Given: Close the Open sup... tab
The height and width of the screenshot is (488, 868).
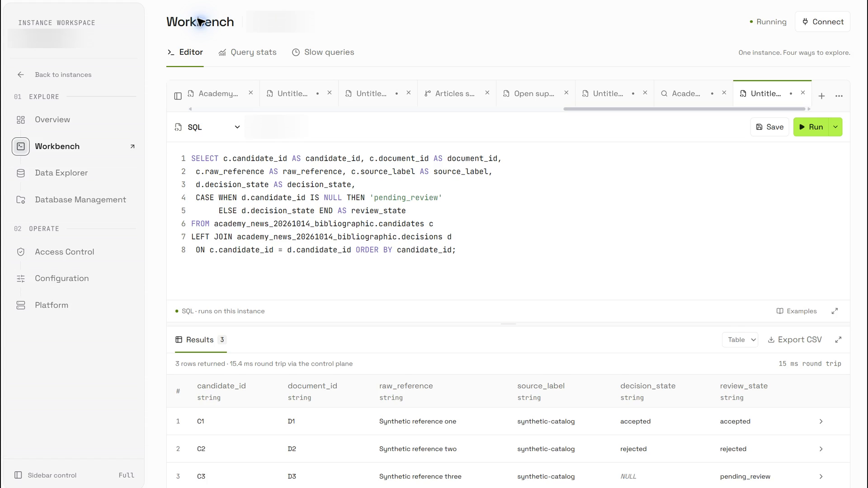Looking at the screenshot, I should point(566,93).
